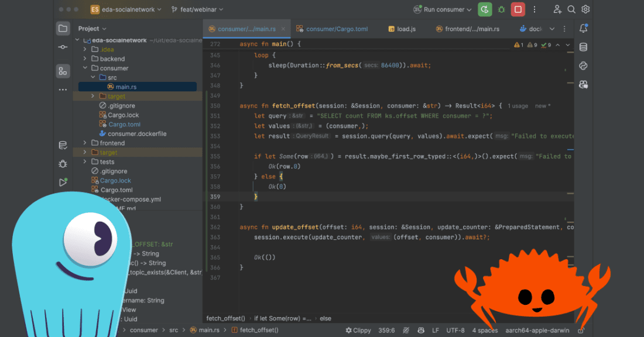Click fetch_offset() in editor breadcrumbs

coord(225,318)
